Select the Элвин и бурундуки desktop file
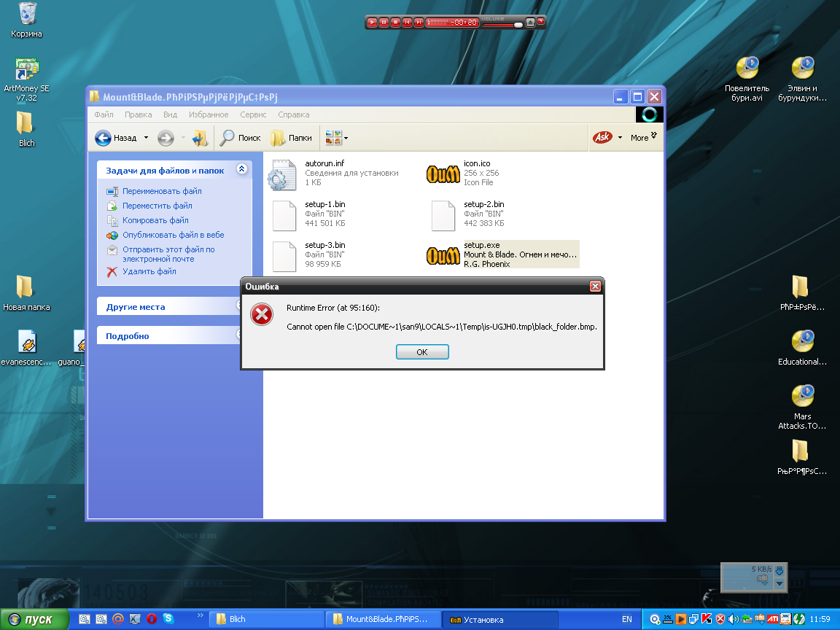 pos(802,79)
